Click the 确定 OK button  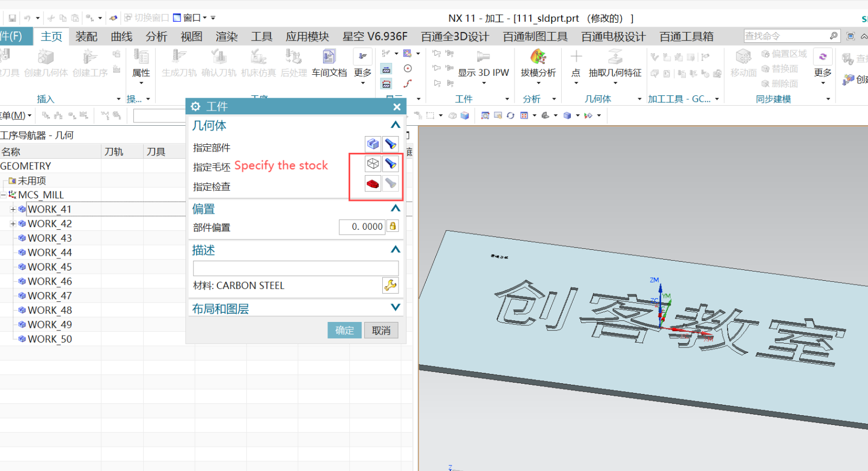pyautogui.click(x=344, y=330)
